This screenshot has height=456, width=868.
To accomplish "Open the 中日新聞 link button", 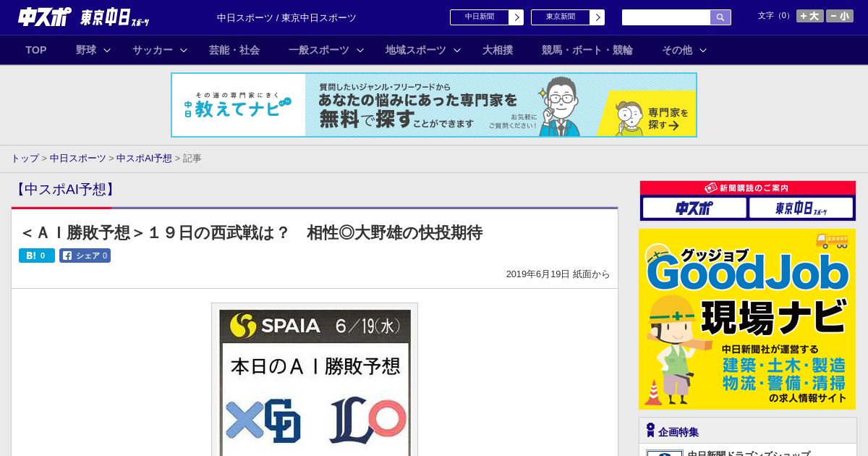I will [x=487, y=17].
